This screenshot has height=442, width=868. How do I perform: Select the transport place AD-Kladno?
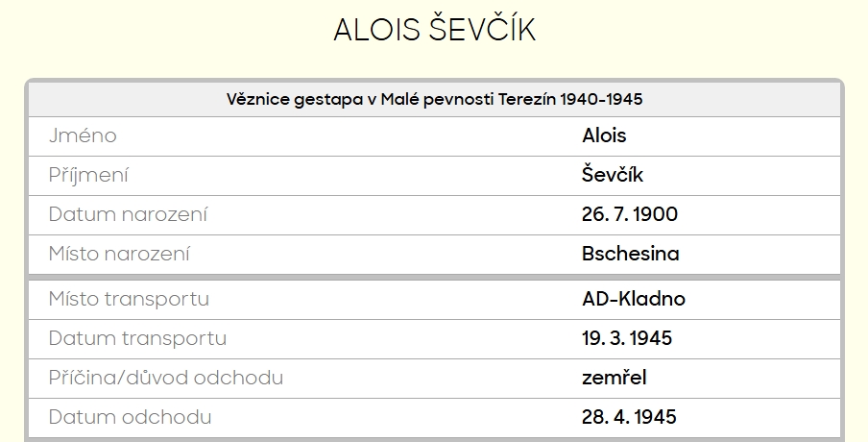pos(634,299)
